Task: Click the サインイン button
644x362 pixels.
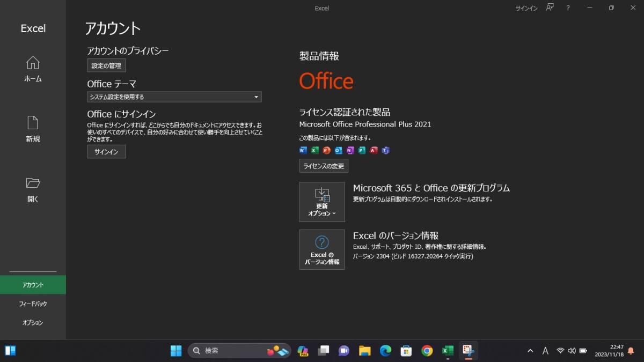Action: coord(106,152)
